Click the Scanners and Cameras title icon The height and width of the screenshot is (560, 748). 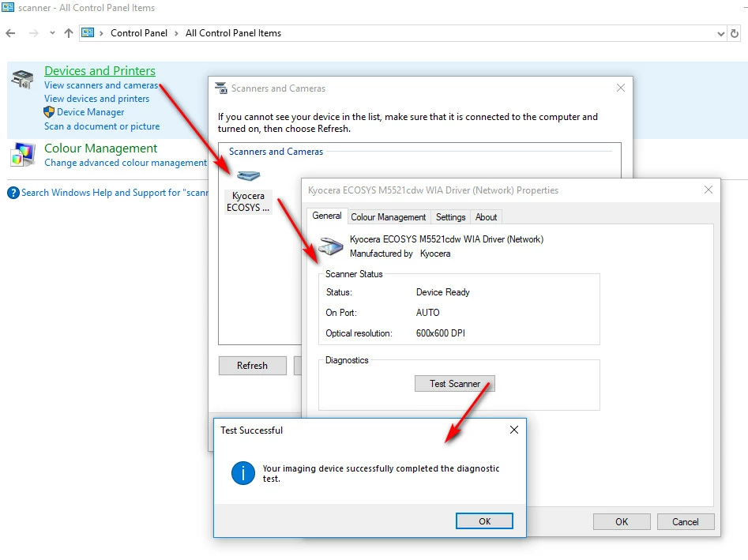pyautogui.click(x=221, y=88)
